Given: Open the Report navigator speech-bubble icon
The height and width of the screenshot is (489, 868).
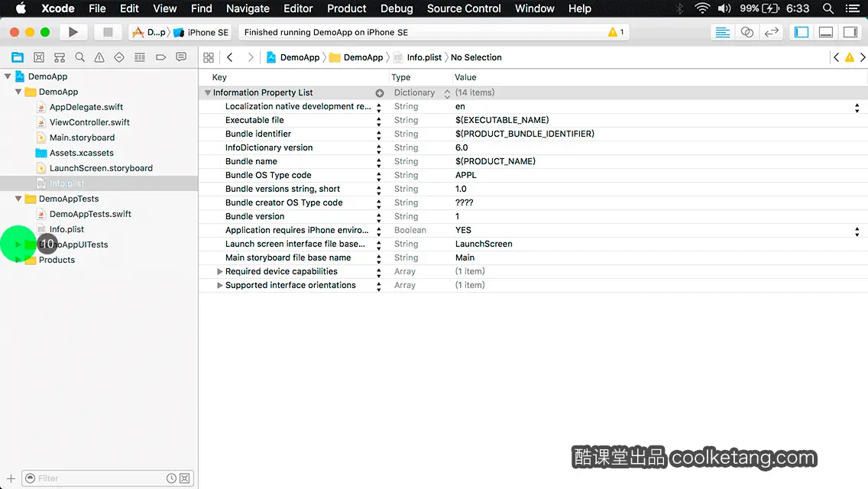Looking at the screenshot, I should point(181,57).
